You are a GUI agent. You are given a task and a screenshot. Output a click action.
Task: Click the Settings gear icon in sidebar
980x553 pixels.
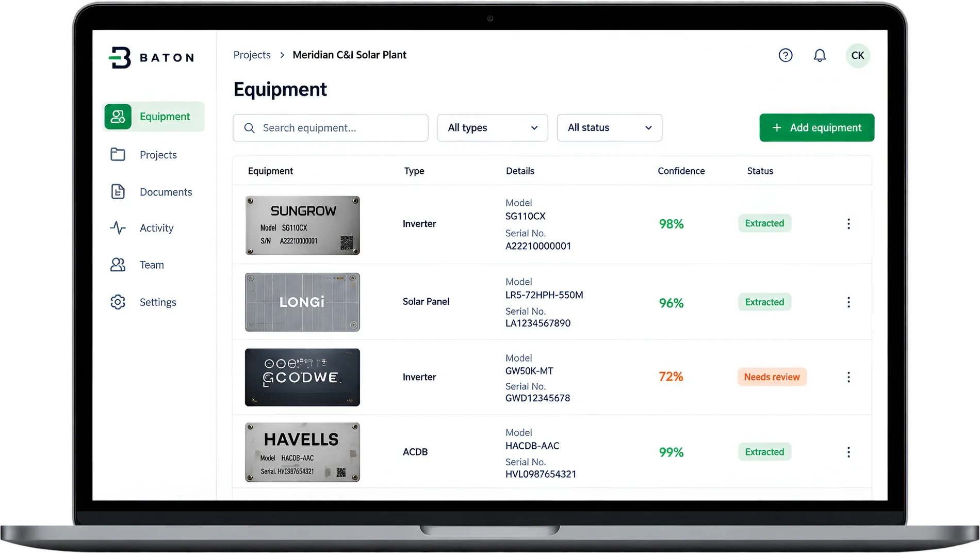click(118, 302)
